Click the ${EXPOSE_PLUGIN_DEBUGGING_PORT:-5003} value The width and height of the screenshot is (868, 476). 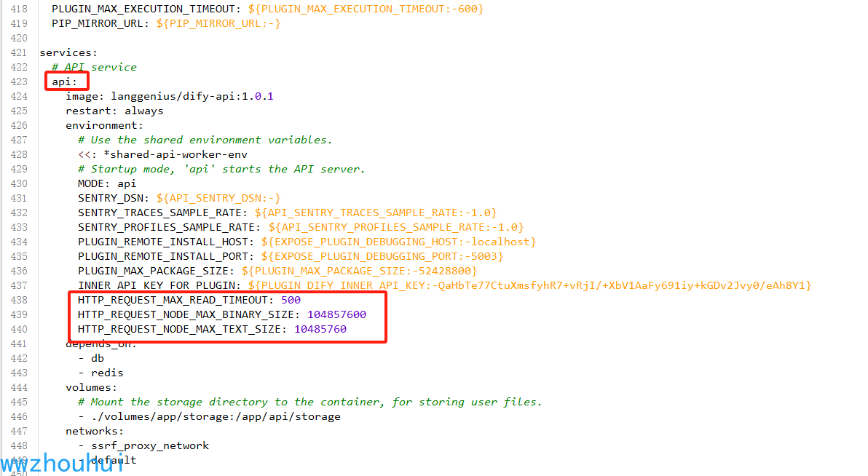(382, 256)
